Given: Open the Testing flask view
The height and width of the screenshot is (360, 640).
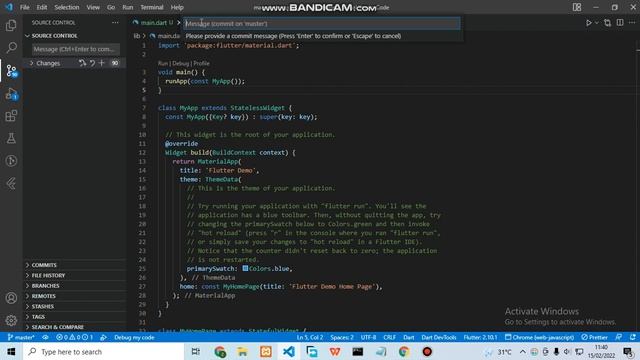Looking at the screenshot, I should [x=11, y=138].
